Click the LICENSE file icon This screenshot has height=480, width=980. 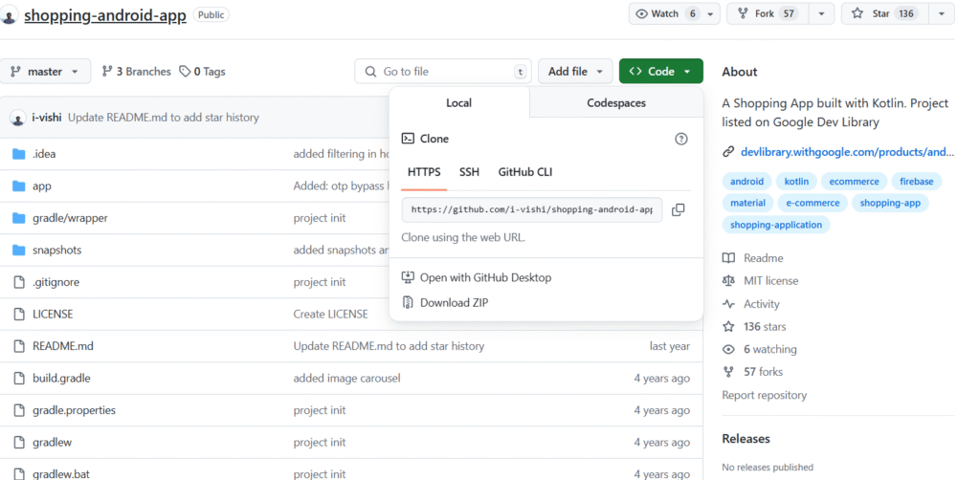[x=19, y=314]
